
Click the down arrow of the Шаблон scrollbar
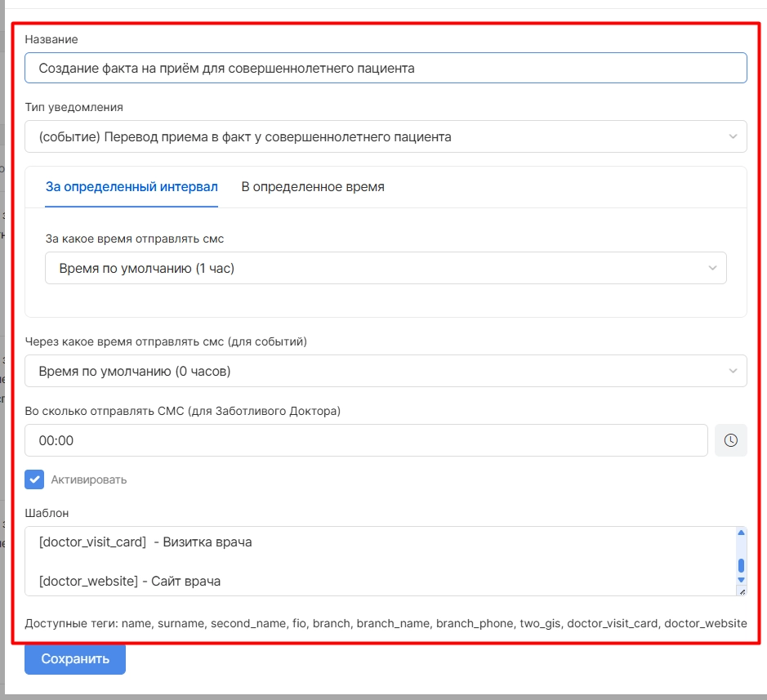(x=741, y=579)
